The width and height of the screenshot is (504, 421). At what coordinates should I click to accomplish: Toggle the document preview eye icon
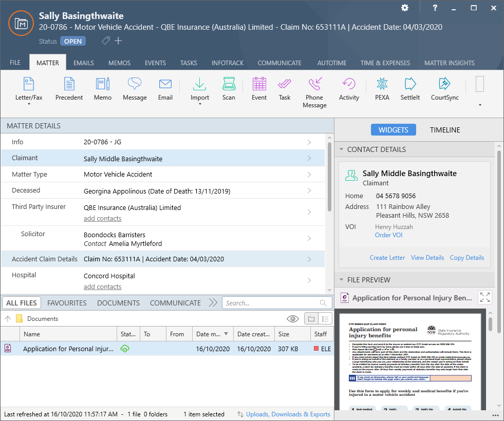[x=292, y=318]
